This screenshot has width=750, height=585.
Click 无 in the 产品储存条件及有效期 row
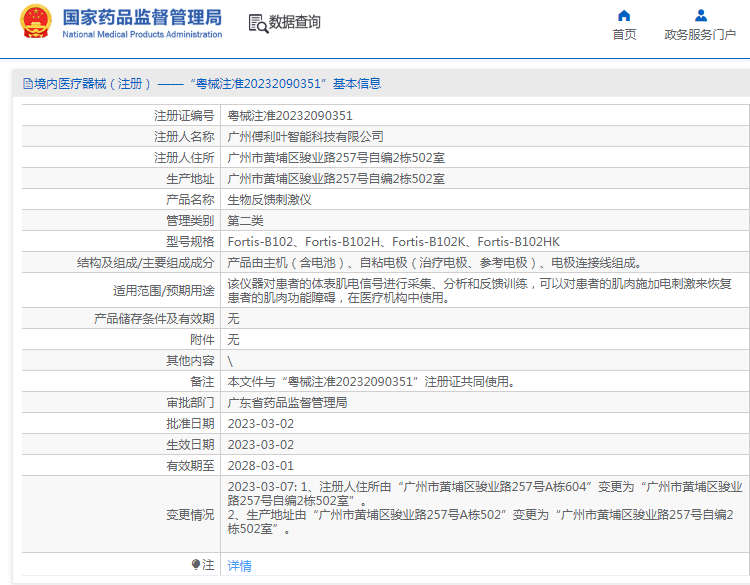point(233,319)
